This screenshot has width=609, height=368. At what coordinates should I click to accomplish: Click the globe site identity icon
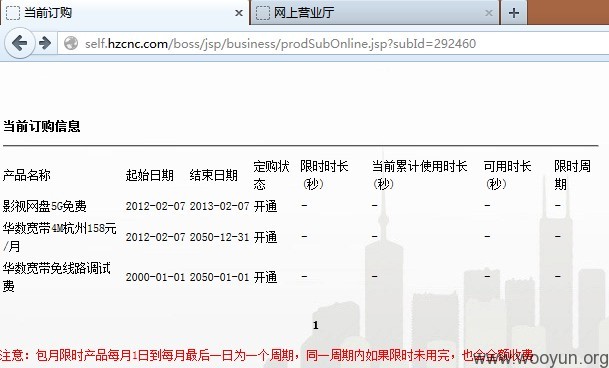(x=71, y=43)
